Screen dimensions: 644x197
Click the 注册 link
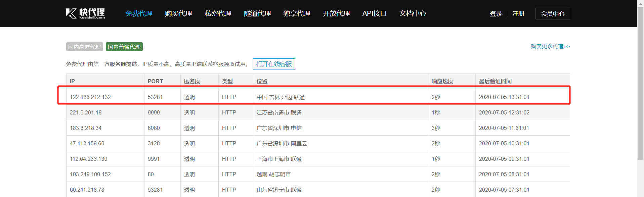point(518,14)
